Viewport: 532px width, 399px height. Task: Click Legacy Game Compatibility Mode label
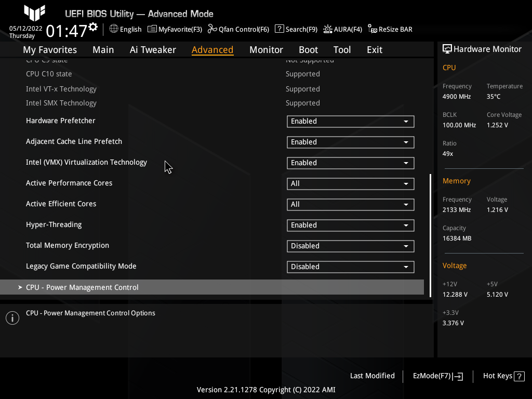tap(81, 267)
